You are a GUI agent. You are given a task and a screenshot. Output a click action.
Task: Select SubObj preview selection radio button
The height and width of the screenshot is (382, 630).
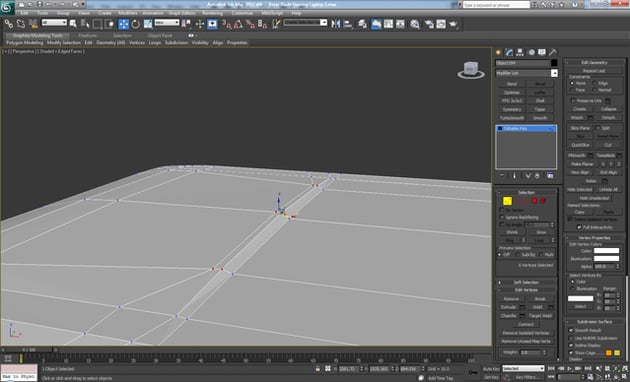tap(517, 255)
